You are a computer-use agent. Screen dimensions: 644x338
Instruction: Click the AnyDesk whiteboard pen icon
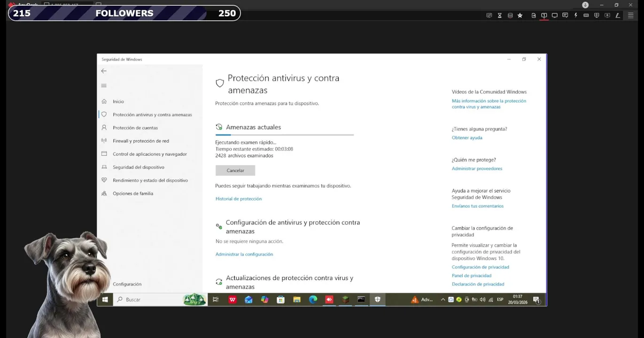(618, 15)
